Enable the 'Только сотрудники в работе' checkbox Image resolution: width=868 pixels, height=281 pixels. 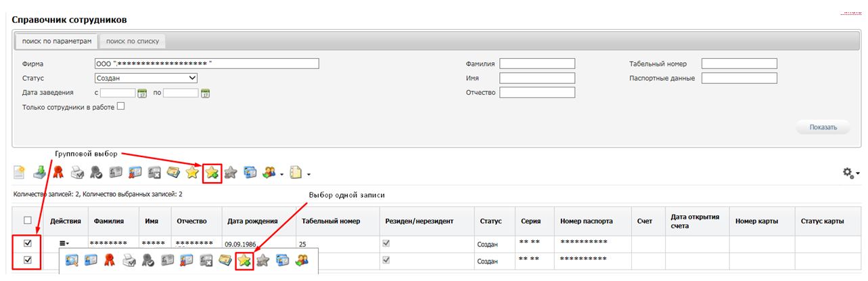(x=121, y=106)
